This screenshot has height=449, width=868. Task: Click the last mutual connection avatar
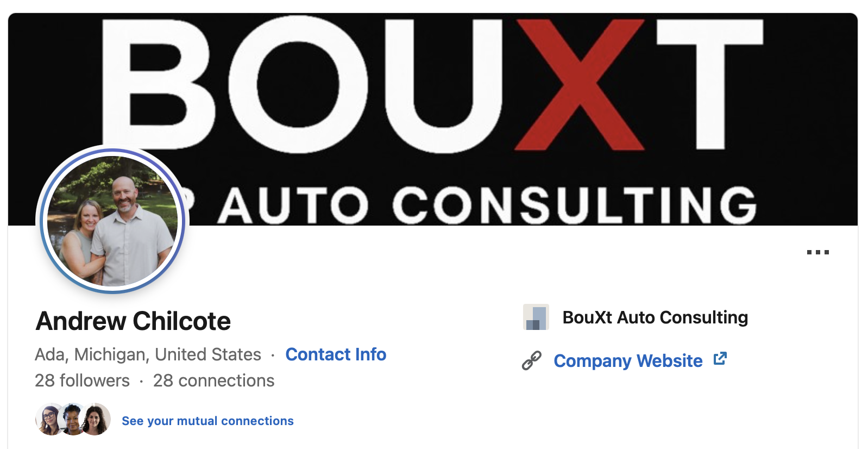click(x=97, y=419)
